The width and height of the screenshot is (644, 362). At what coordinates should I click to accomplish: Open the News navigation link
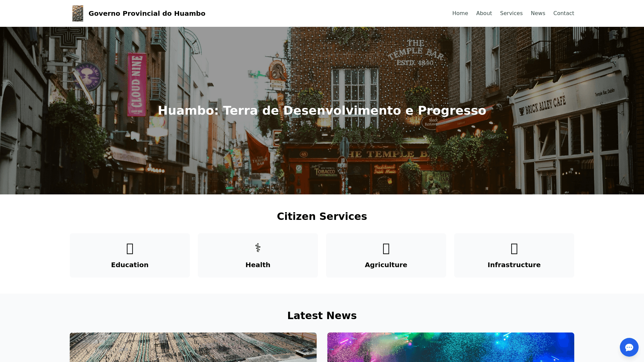[x=538, y=13]
